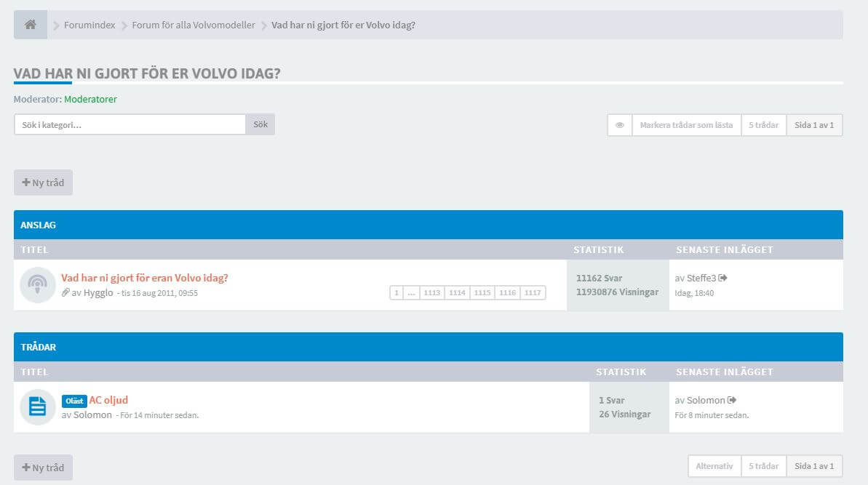Open 'Forum för alla Volvomodeller' breadcrumb
This screenshot has height=485, width=868.
pyautogui.click(x=194, y=25)
